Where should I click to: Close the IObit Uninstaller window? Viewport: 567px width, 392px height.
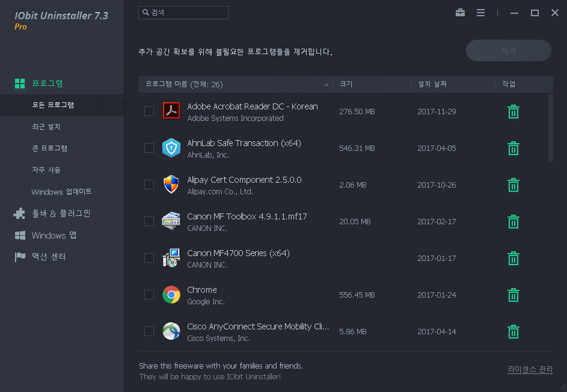(x=555, y=13)
